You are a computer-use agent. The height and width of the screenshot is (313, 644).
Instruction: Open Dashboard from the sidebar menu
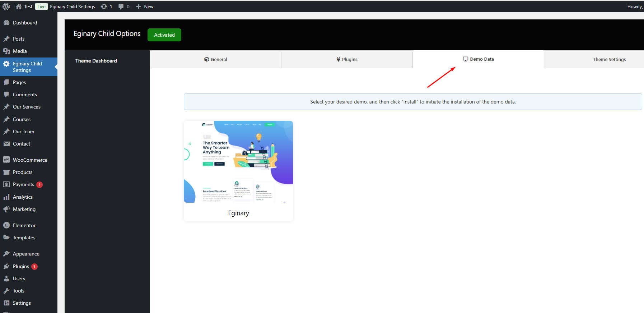[25, 23]
